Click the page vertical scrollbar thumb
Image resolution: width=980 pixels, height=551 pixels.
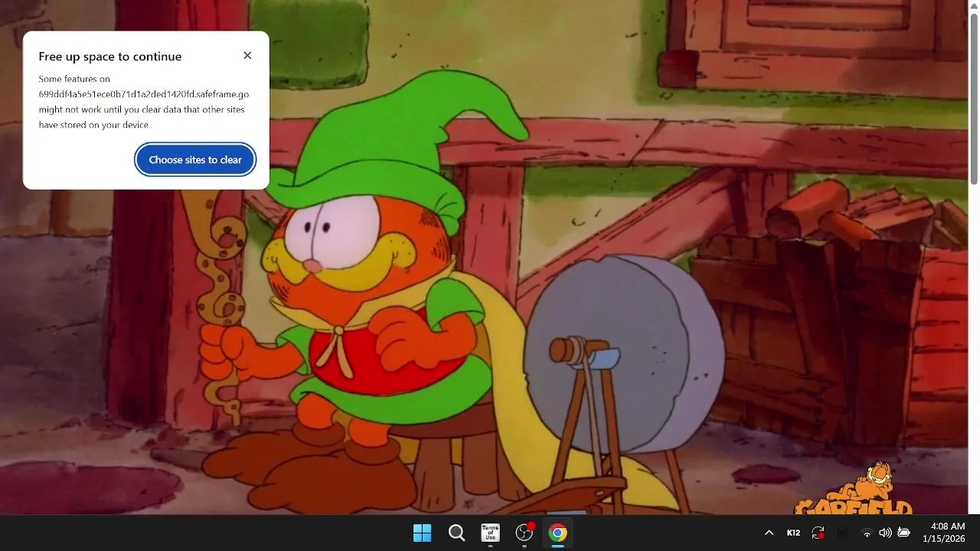click(x=974, y=99)
